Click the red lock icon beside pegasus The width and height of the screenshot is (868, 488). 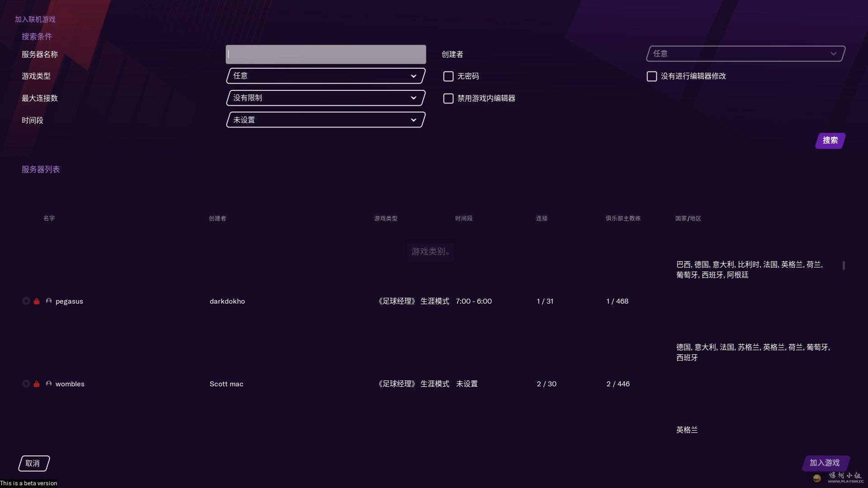37,301
